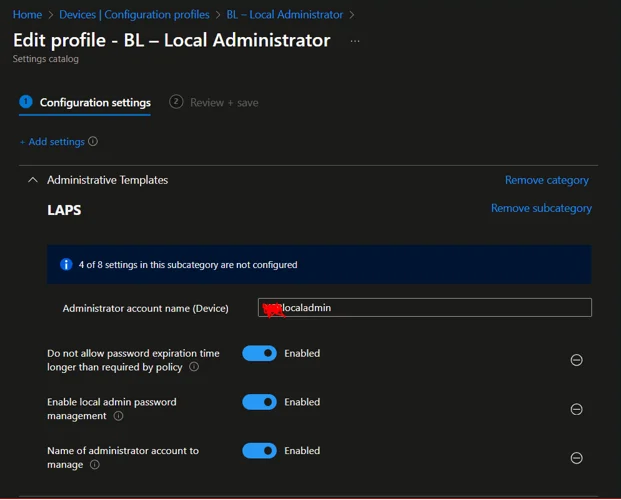Click the Add settings link
Viewport: 621px width, 500px height.
click(52, 142)
